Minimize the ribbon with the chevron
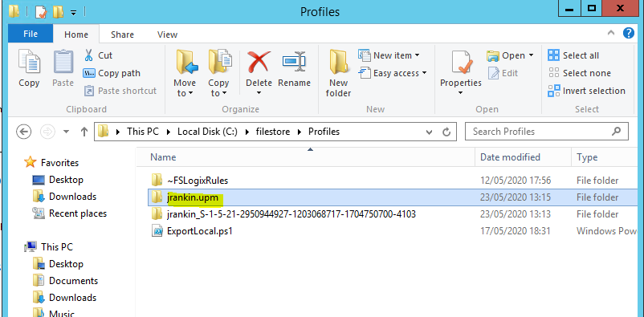Screen dimensions: 644x317 coord(611,33)
